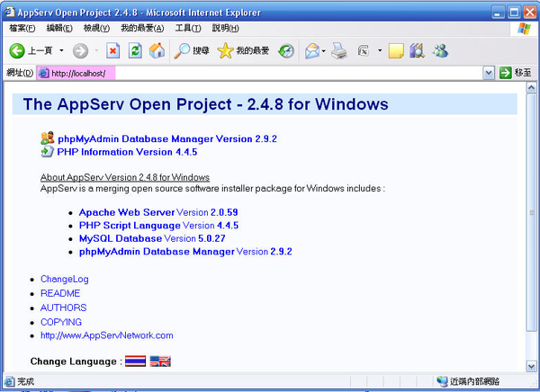Switch language with the UK flag
The height and width of the screenshot is (392, 540).
(160, 361)
